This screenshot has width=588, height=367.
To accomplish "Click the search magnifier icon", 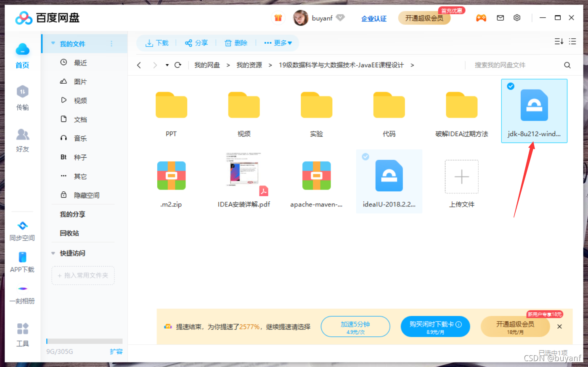I will pos(567,65).
